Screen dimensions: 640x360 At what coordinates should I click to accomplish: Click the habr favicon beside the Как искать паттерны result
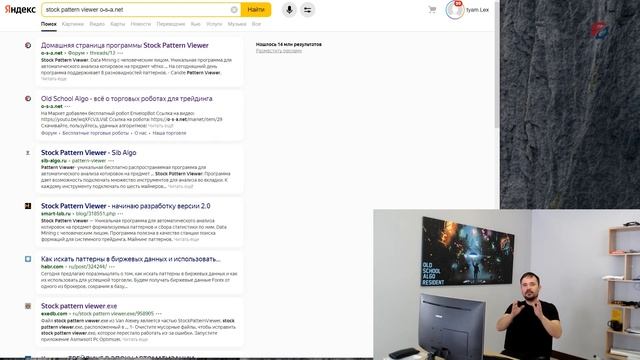click(28, 259)
